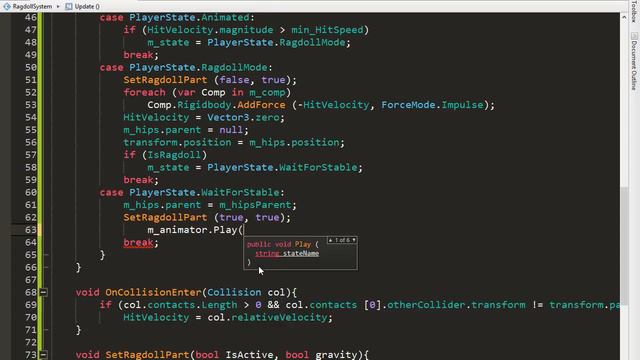
Task: Click 'col.contacts.Length' on line 69
Action: click(180, 305)
